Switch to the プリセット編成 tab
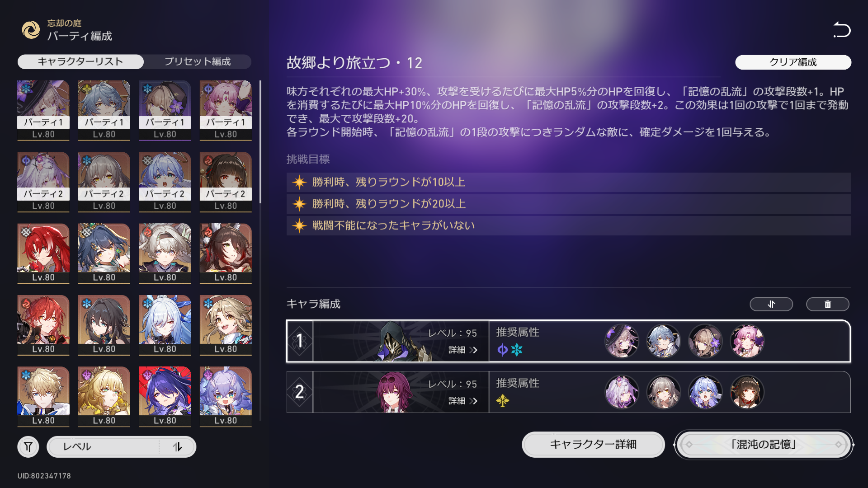This screenshot has height=488, width=868. [x=198, y=62]
